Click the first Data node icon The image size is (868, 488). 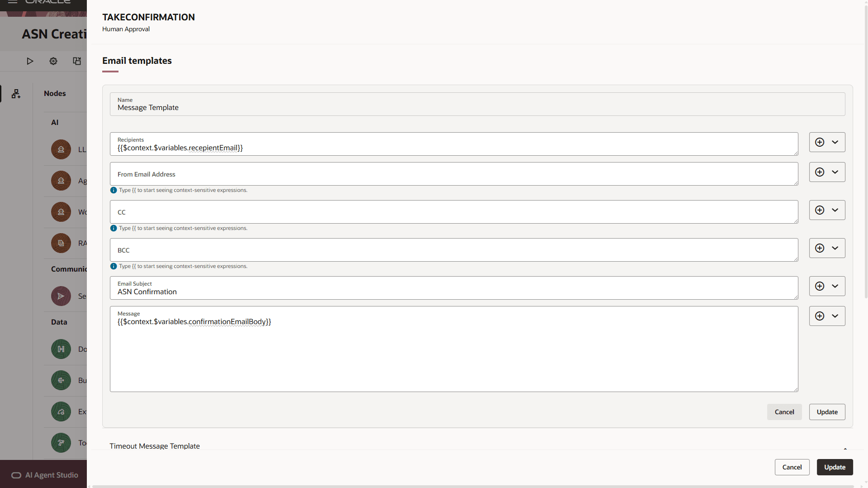coord(61,349)
